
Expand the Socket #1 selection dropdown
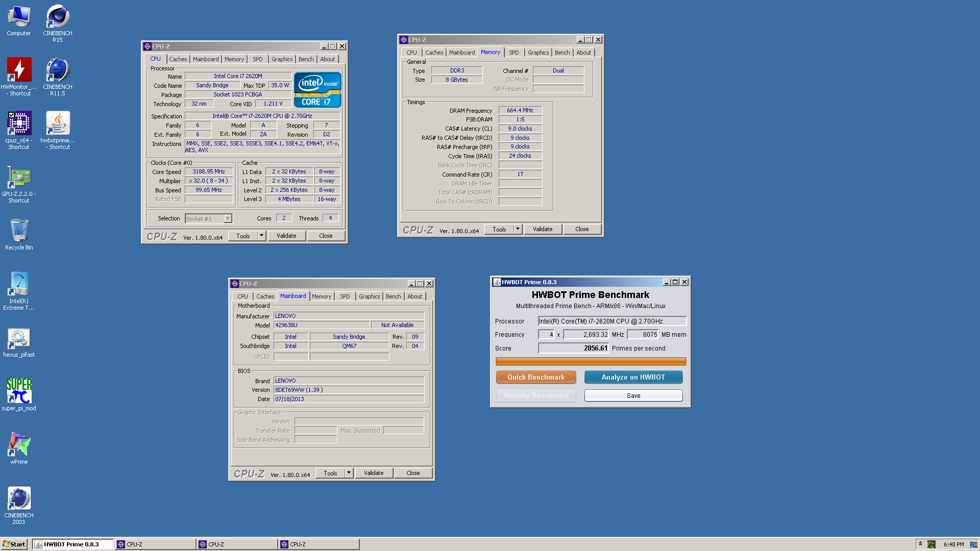coord(228,219)
